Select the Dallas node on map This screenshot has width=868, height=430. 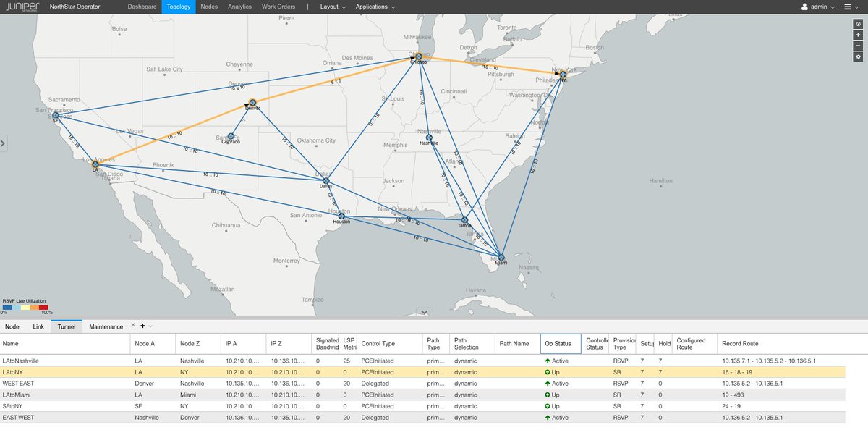tap(326, 181)
